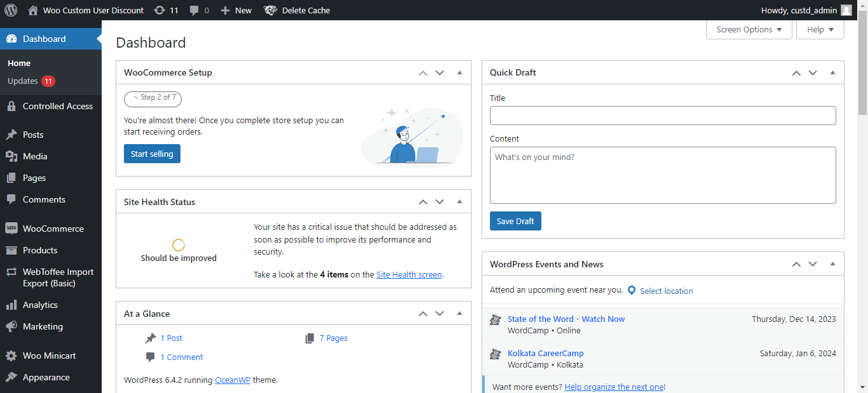Screen dimensions: 868x393
Task: Click the Woo logo icon in sidebar
Action: [11, 229]
